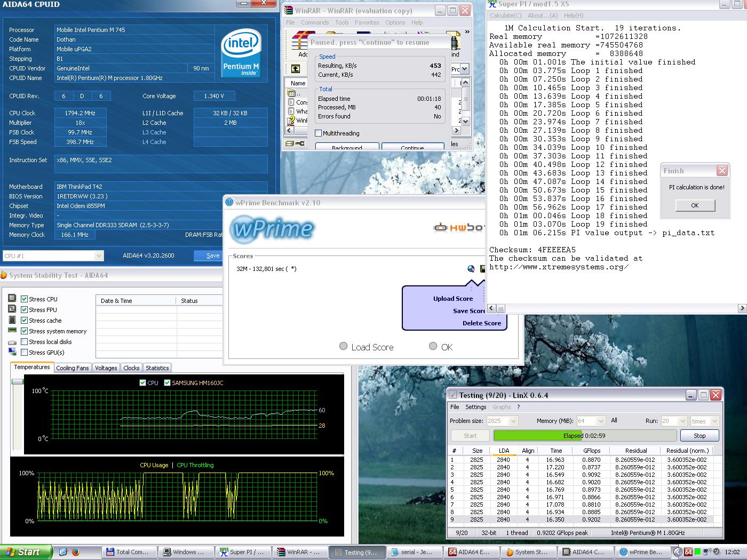Click the WinRAR Add archive icon
The image size is (747, 560).
[299, 44]
